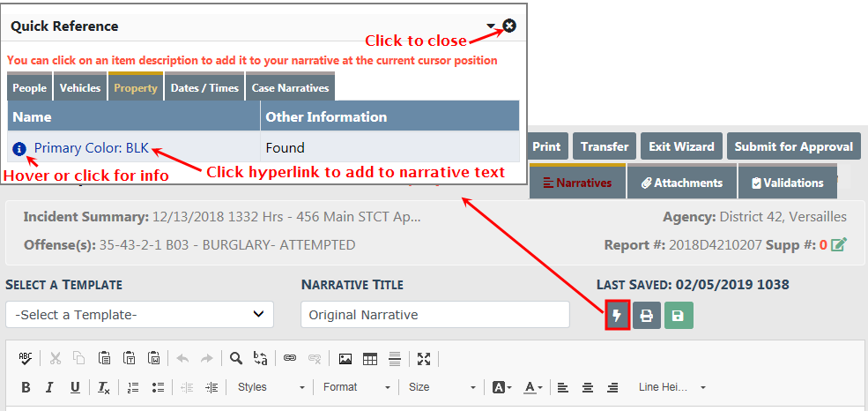Open the font Size dropdown
Screen dimensions: 868x411
pos(441,387)
